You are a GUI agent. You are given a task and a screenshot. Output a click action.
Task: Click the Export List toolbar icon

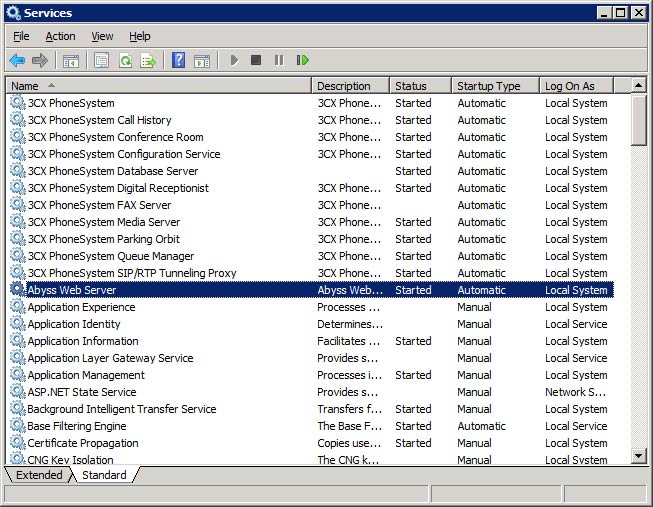148,61
